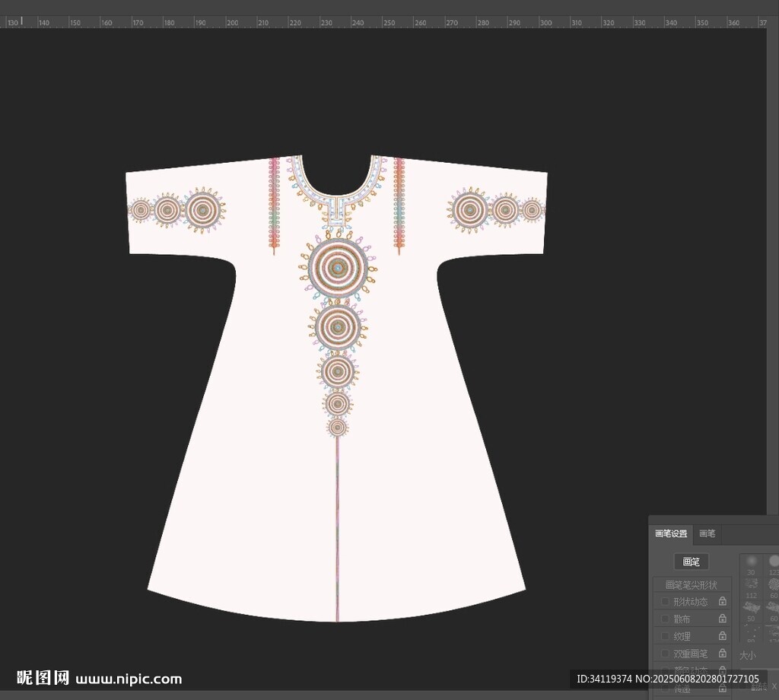This screenshot has width=779, height=700.
Task: Toggle the 散布 scattering checkbox
Action: (x=665, y=619)
